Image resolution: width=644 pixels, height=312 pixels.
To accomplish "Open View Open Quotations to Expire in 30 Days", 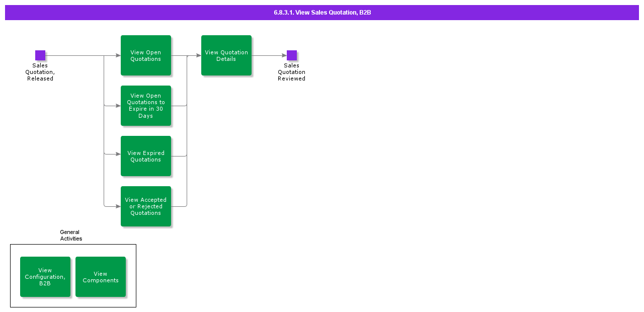I will click(146, 106).
